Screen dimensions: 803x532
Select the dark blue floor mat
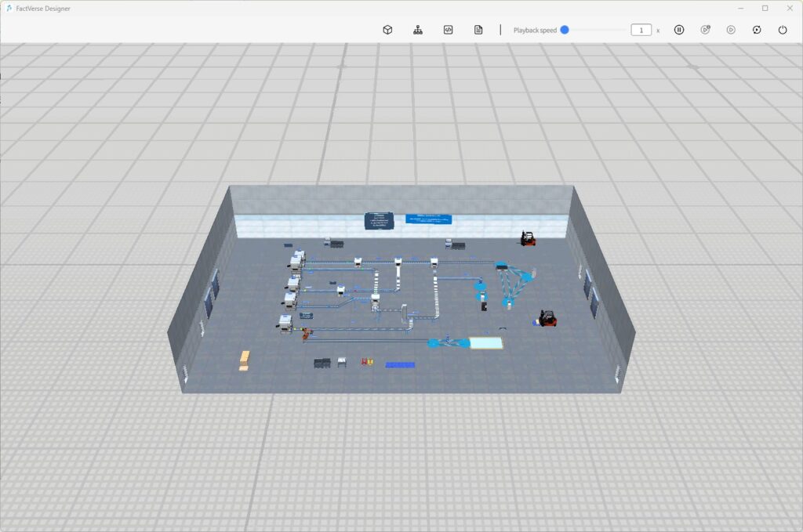[x=400, y=364]
